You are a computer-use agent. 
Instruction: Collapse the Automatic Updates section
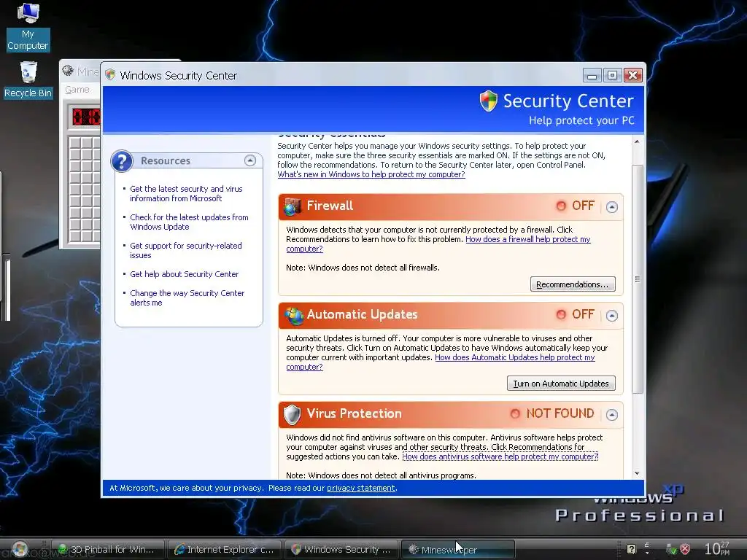click(x=612, y=315)
